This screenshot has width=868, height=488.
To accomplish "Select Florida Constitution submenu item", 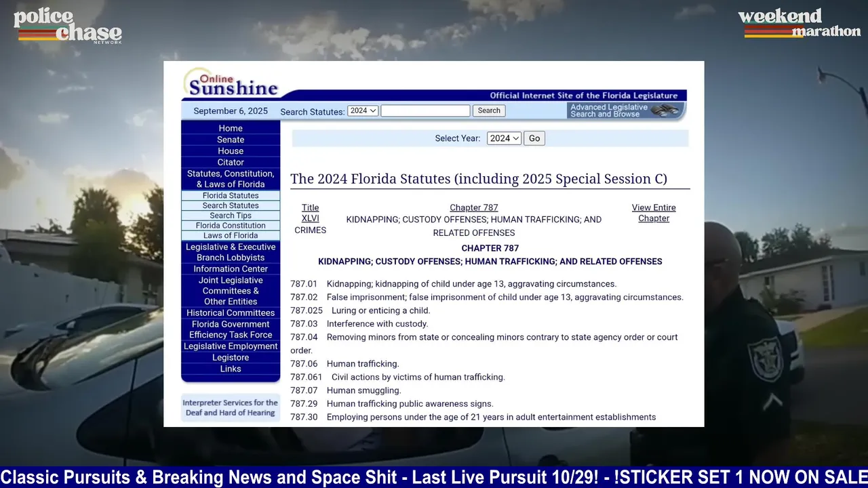I will tap(231, 226).
